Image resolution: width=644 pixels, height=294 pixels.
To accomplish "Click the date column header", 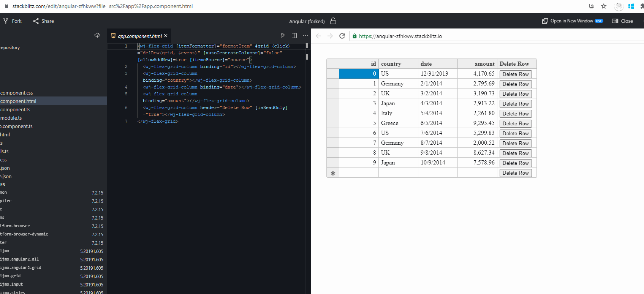I will click(438, 64).
